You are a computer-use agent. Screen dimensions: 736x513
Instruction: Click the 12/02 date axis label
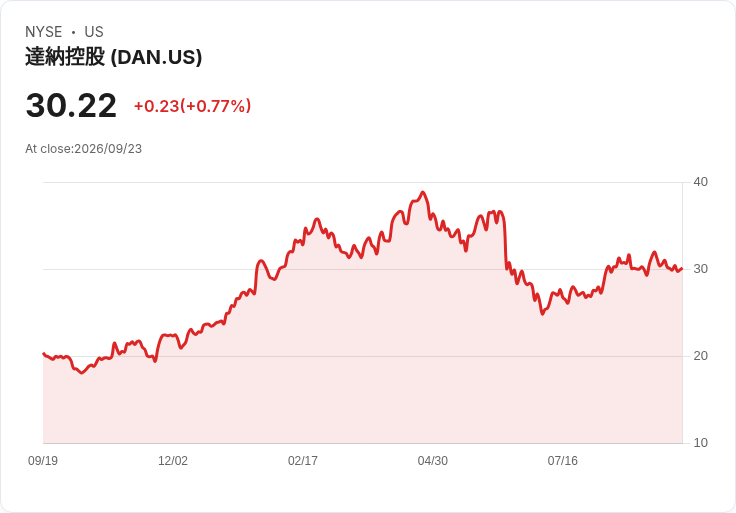click(x=173, y=461)
